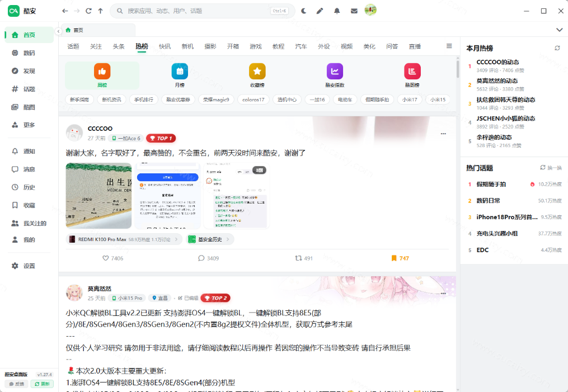This screenshot has width=568, height=392.
Task: Open the three-dot menu on CCCCOO post
Action: [x=443, y=134]
